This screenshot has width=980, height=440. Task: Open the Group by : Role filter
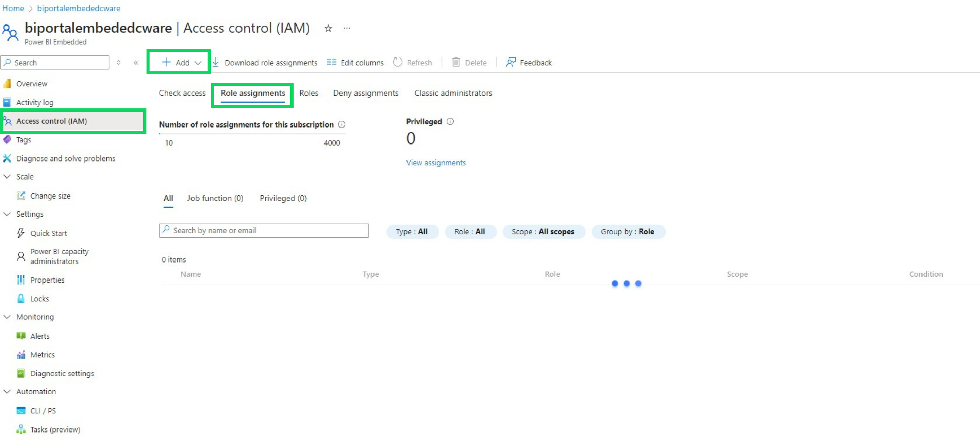click(628, 232)
